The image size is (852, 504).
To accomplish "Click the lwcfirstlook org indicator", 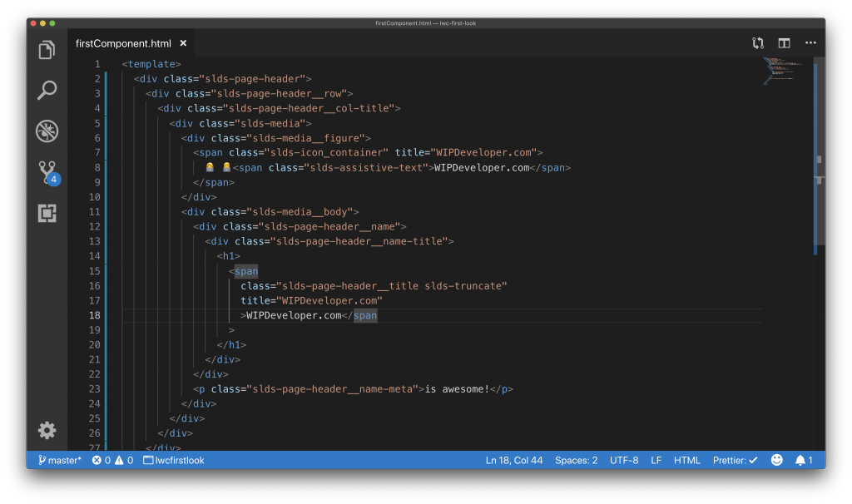I will 174,460.
